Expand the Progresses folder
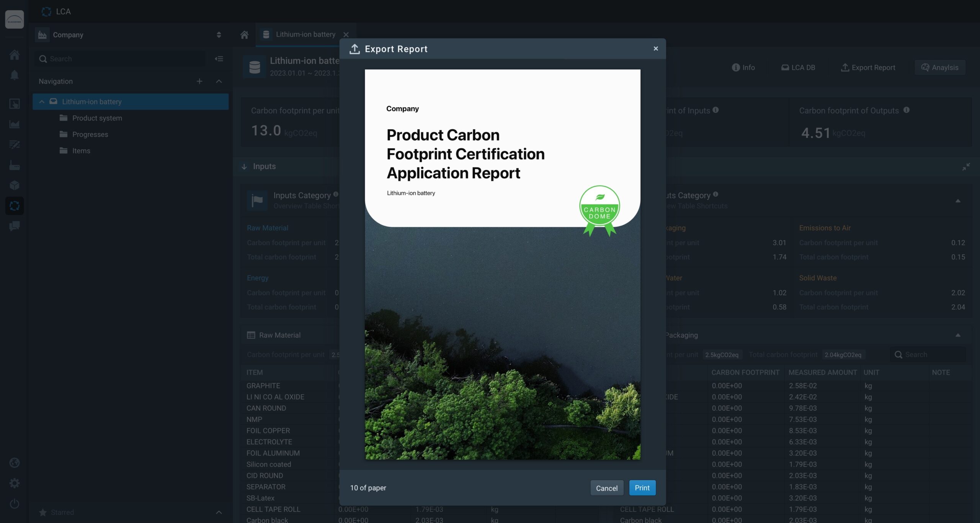Image resolution: width=980 pixels, height=523 pixels. point(90,134)
